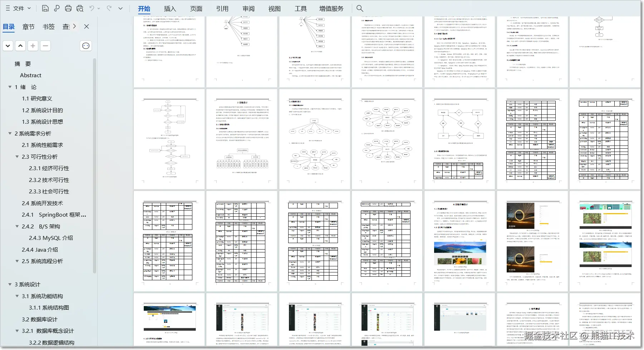This screenshot has height=350, width=644.
Task: Switch to the 引用 ribbon tab
Action: [222, 9]
